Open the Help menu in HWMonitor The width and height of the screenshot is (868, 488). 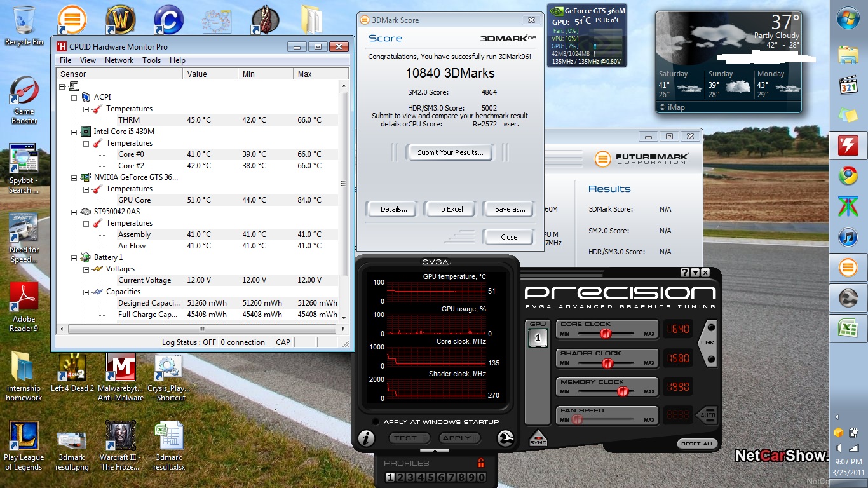click(x=177, y=60)
